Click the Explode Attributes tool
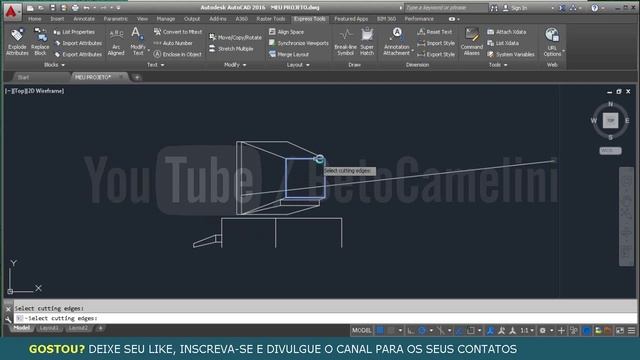The width and height of the screenshot is (640, 360). click(17, 42)
